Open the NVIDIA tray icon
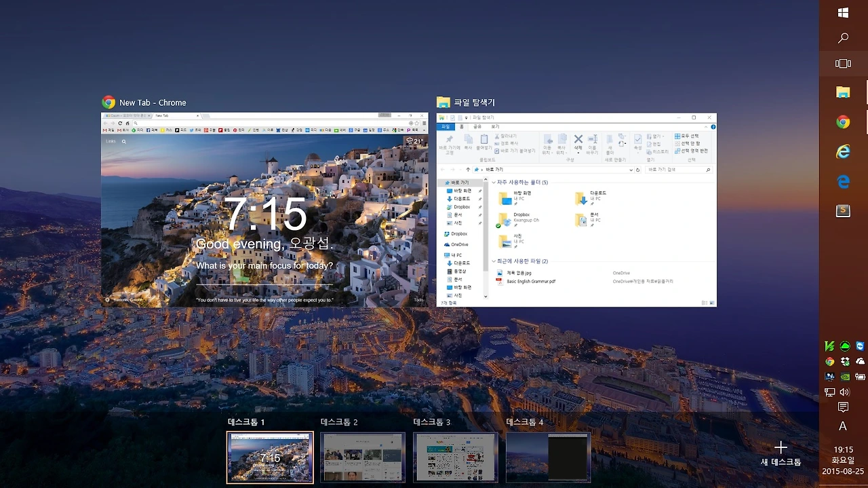 point(845,377)
